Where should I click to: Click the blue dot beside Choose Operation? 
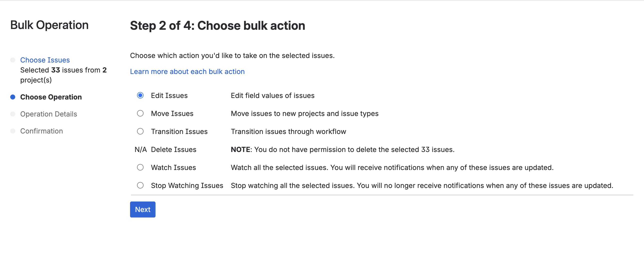coord(13,97)
